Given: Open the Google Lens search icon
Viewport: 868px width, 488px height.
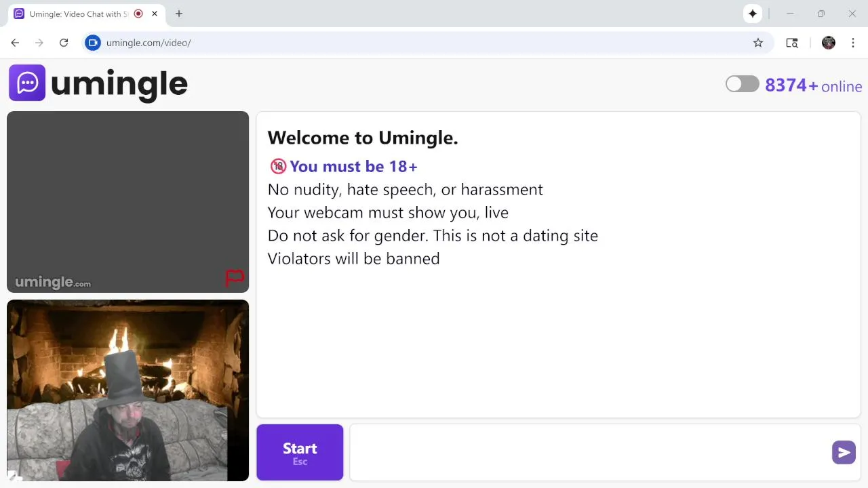Looking at the screenshot, I should (x=792, y=43).
